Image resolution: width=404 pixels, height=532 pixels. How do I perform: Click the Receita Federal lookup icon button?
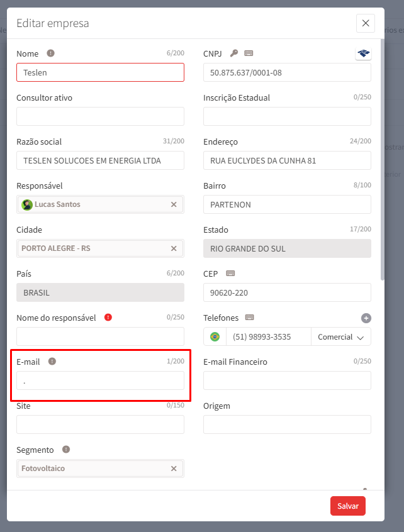(363, 53)
